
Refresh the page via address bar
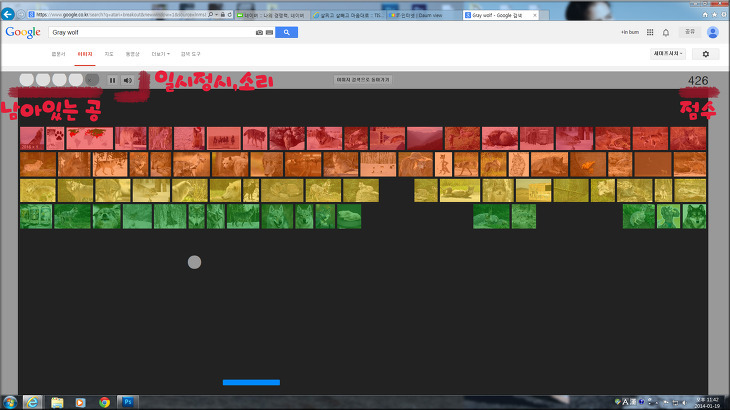(x=230, y=15)
